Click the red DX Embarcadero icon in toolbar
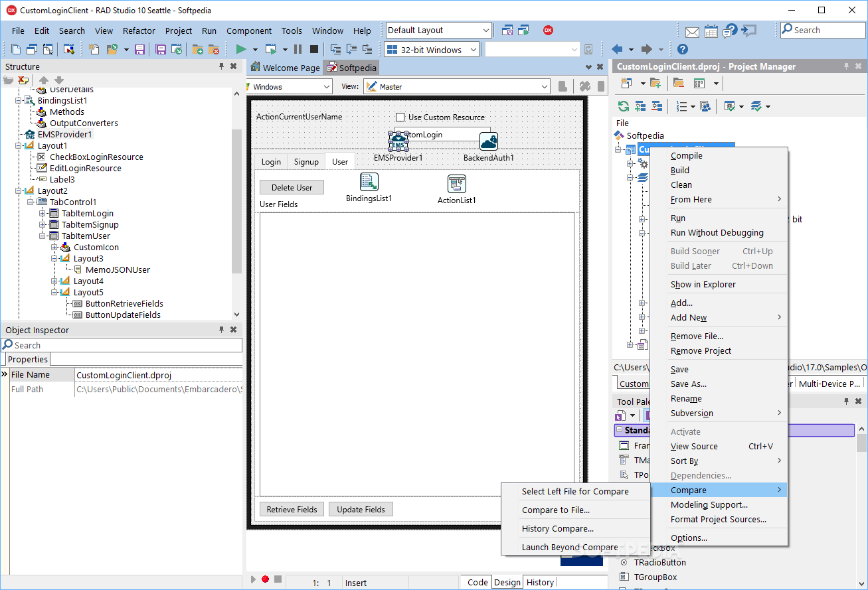This screenshot has width=868, height=590. [x=548, y=30]
